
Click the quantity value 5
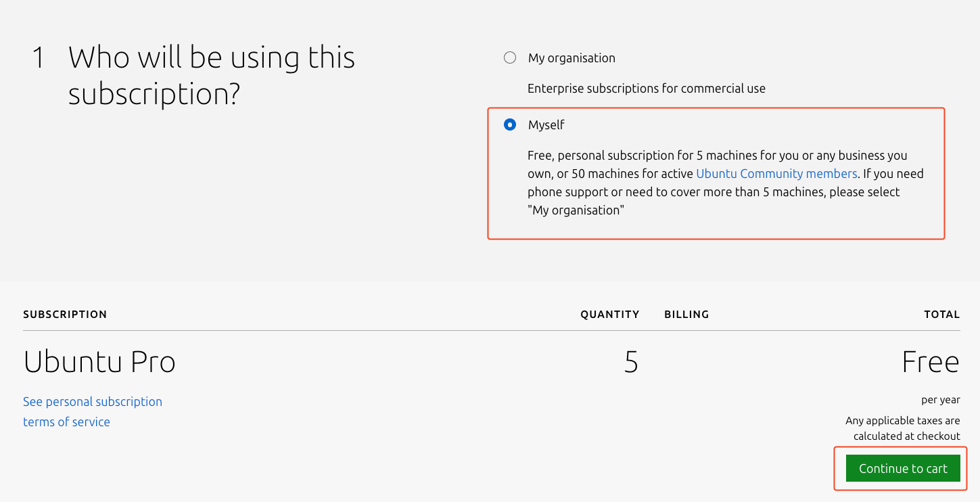(630, 363)
